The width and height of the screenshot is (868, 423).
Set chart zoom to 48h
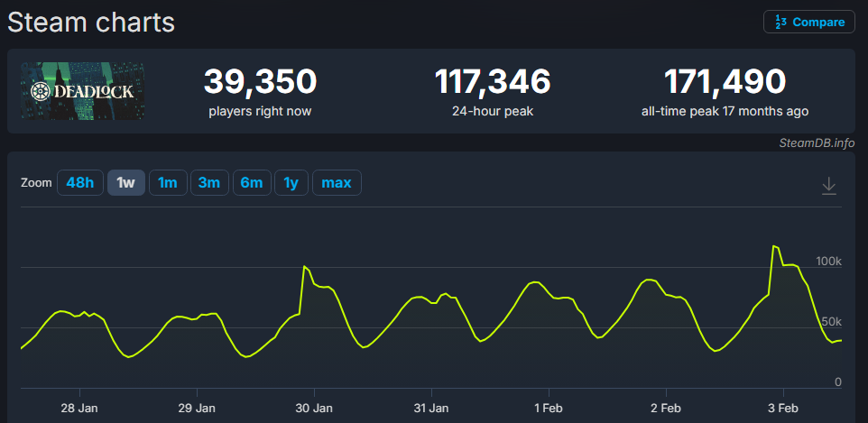pos(80,182)
